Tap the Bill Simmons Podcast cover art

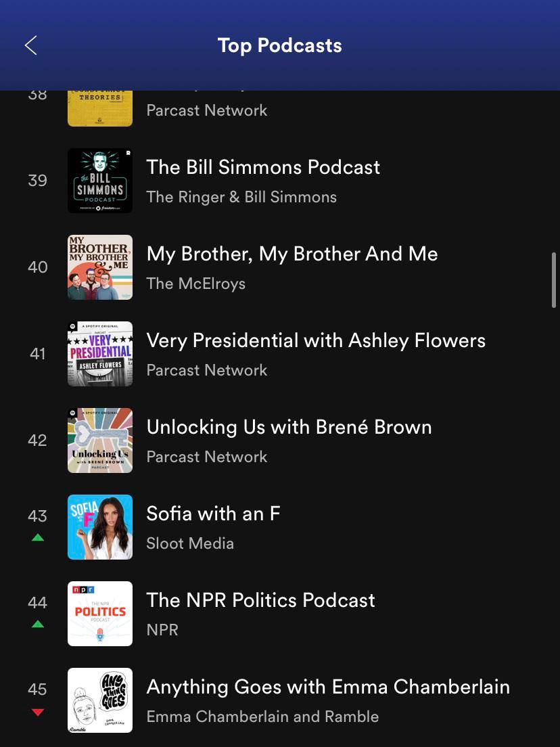click(99, 181)
